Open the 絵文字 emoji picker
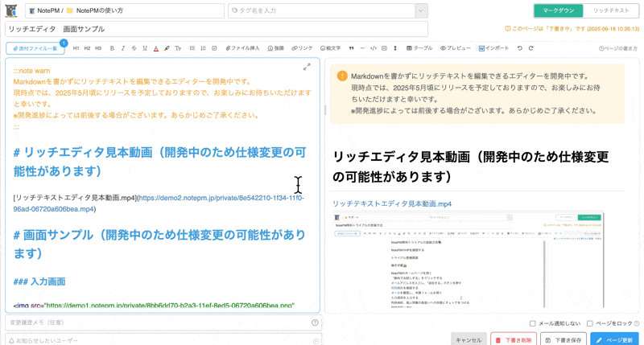Screen dimensions: 644x345 click(x=330, y=48)
